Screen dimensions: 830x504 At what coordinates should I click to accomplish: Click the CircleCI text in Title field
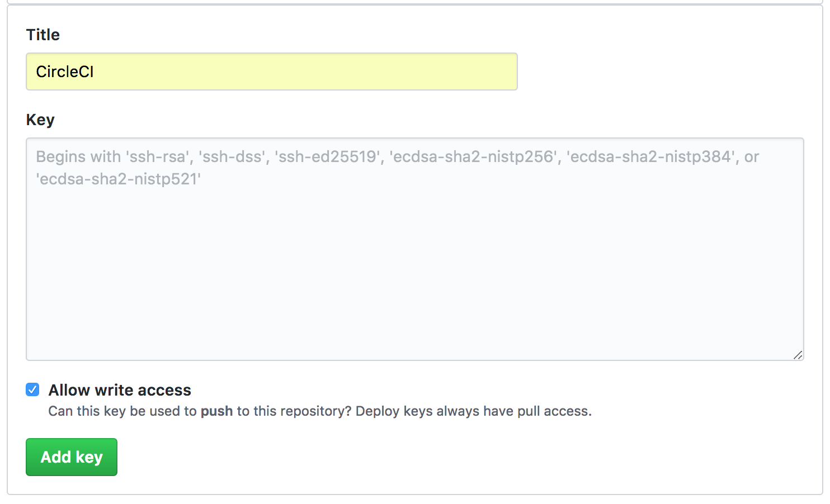tap(65, 72)
